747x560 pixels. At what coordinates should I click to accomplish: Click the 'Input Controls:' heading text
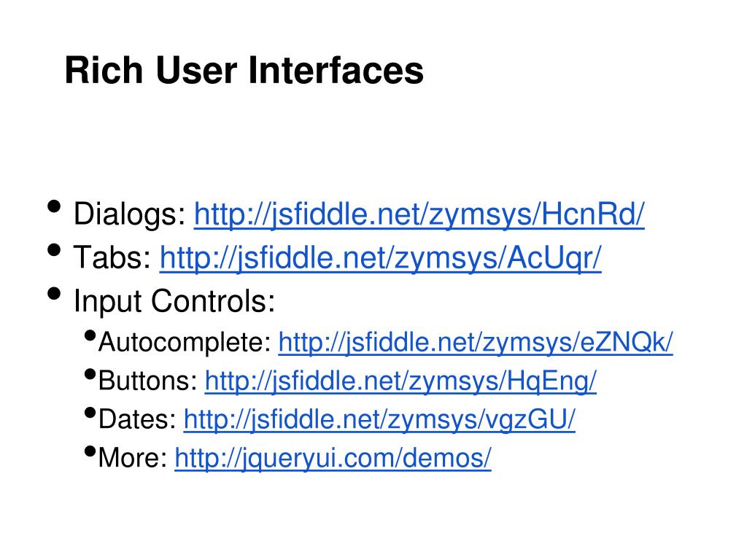(x=174, y=301)
